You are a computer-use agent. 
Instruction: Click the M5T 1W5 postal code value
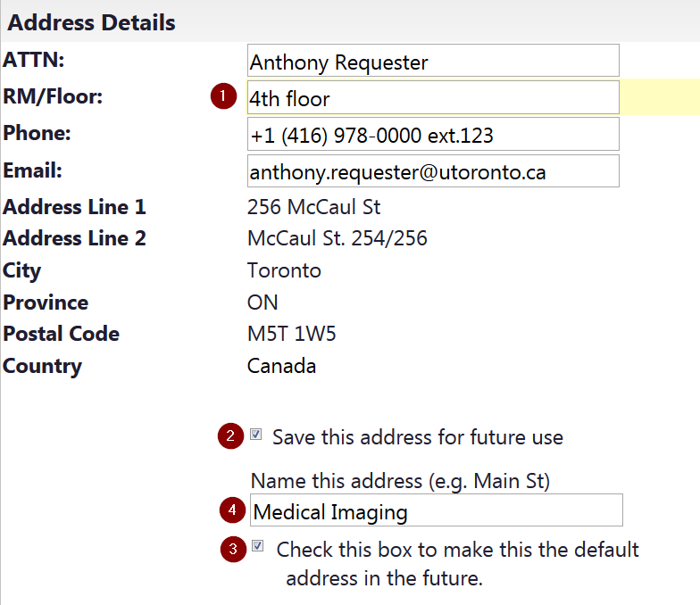point(291,334)
